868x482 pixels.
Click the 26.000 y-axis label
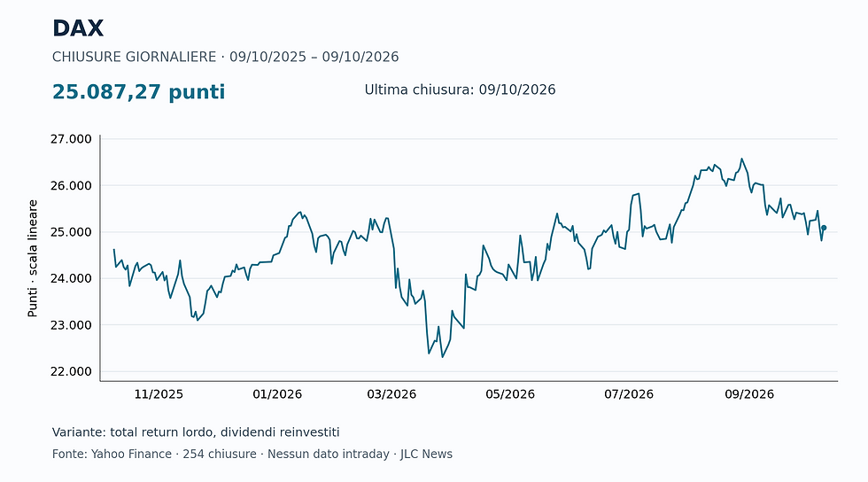(71, 185)
